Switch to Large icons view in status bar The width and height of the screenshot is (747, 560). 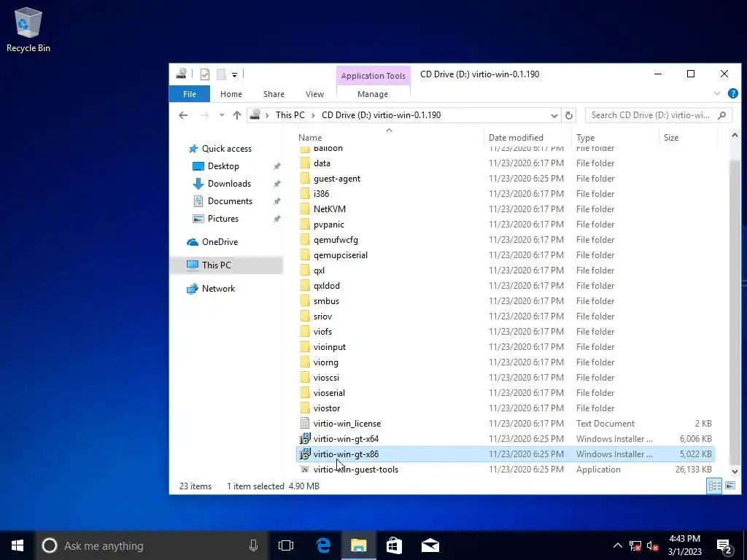tap(729, 486)
